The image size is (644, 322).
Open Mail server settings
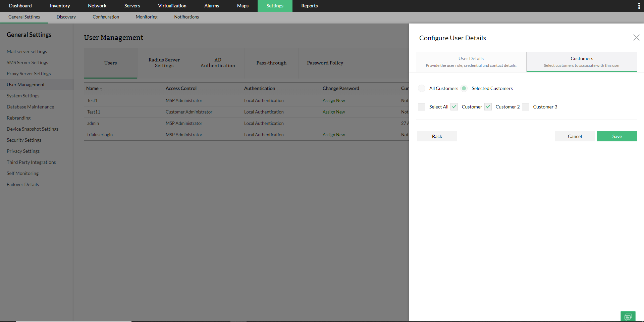[27, 51]
